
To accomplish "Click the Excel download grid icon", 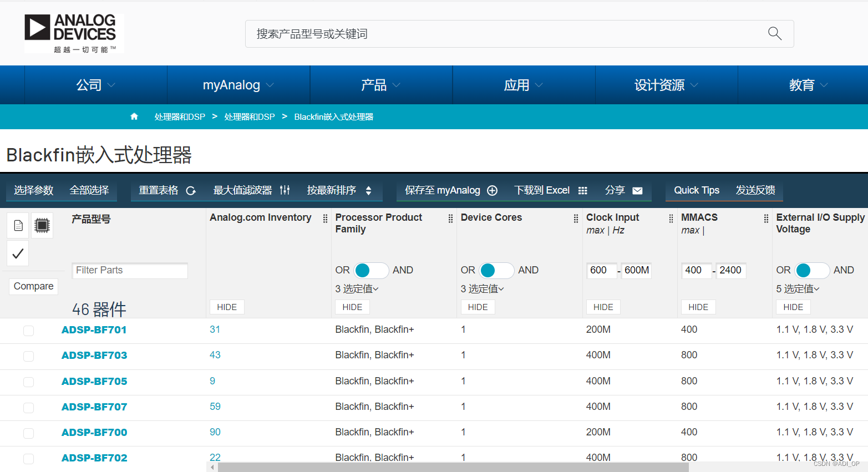I will tap(582, 190).
